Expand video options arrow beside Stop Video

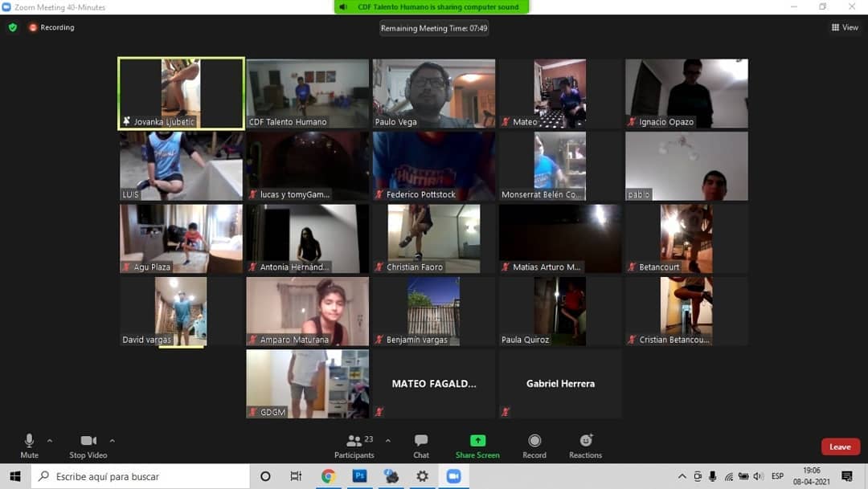point(113,441)
